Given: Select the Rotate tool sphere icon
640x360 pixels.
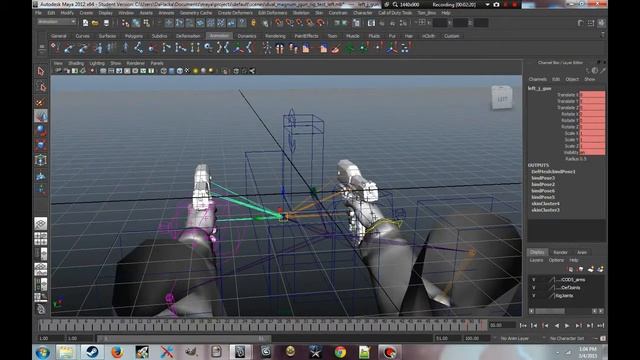Looking at the screenshot, I should click(41, 131).
